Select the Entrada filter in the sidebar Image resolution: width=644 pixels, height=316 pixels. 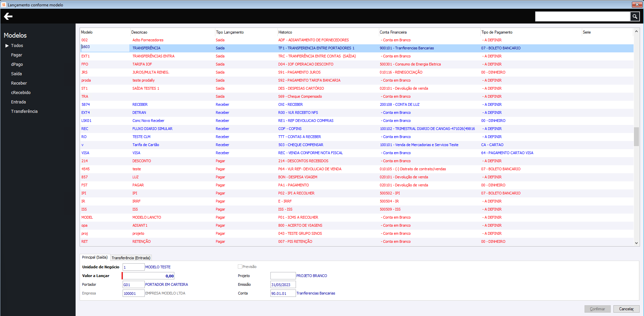coord(18,102)
